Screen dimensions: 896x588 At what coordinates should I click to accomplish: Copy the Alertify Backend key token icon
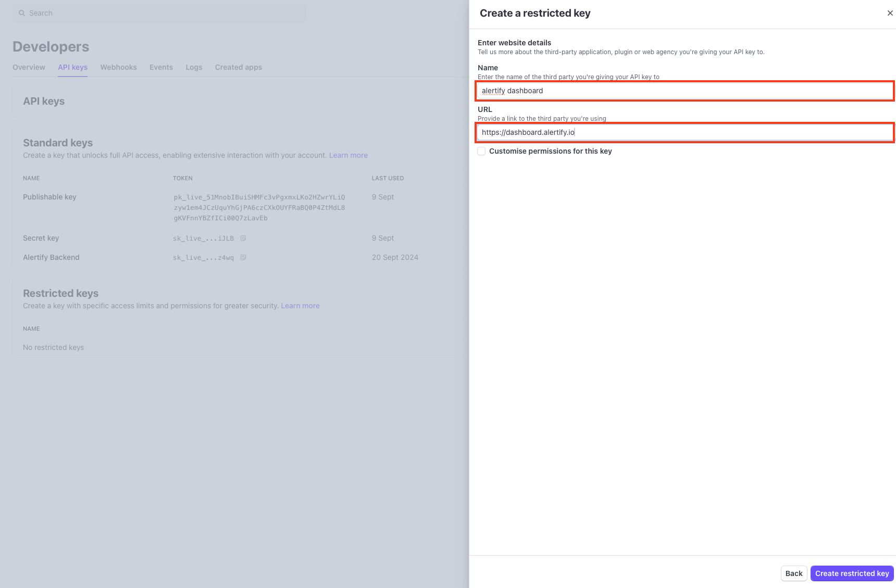[x=243, y=257]
